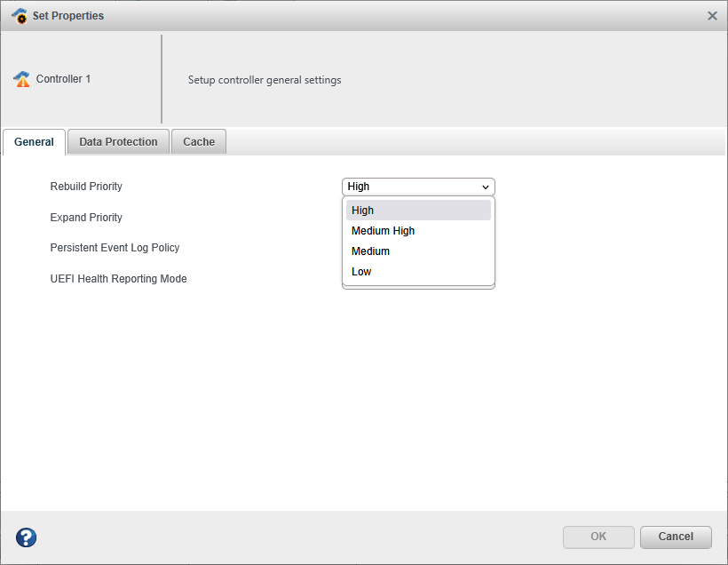This screenshot has width=728, height=565.
Task: Set rebuild priority to Low
Action: (x=418, y=272)
